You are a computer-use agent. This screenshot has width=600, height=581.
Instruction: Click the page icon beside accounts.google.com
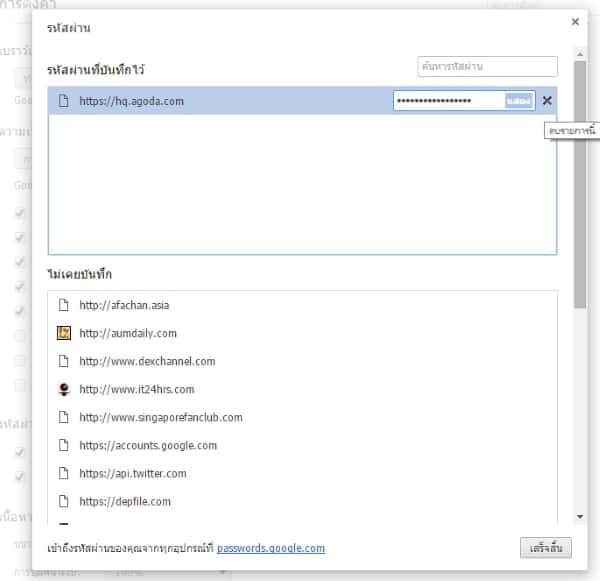point(63,445)
